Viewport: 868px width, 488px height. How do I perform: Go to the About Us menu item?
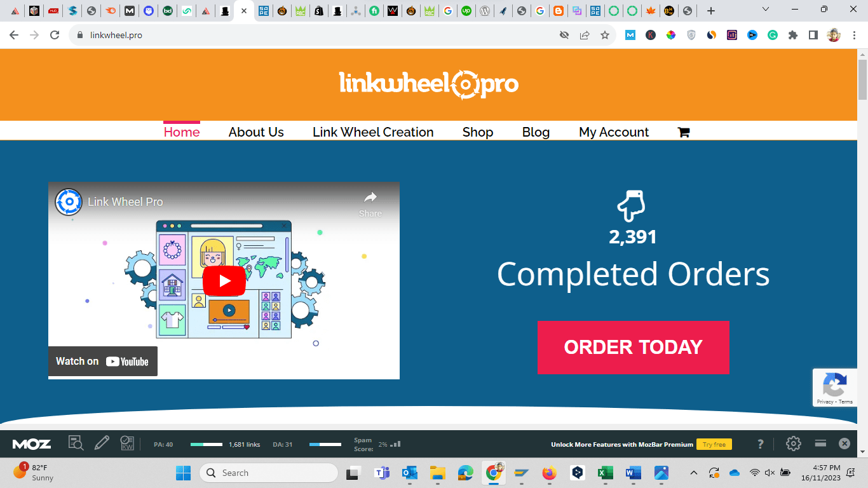pos(256,132)
